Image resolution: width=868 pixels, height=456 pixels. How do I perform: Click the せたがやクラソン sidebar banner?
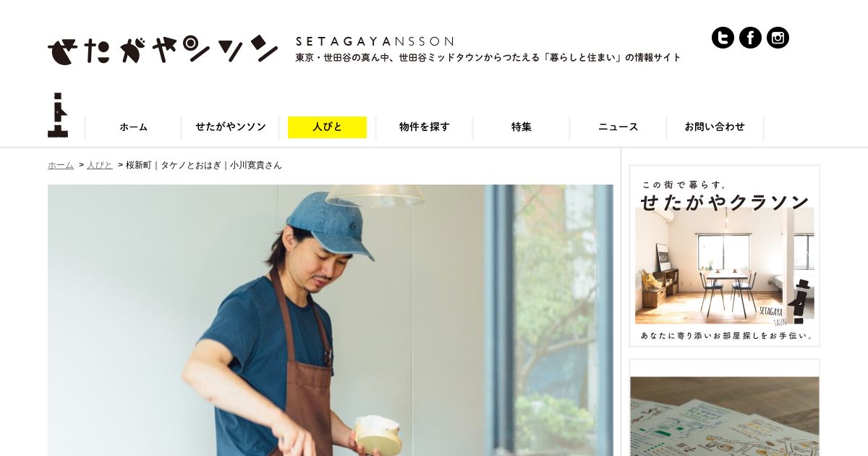tap(725, 256)
